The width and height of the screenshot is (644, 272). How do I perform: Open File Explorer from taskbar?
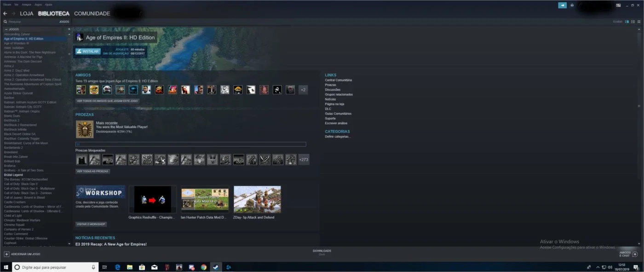tap(130, 267)
